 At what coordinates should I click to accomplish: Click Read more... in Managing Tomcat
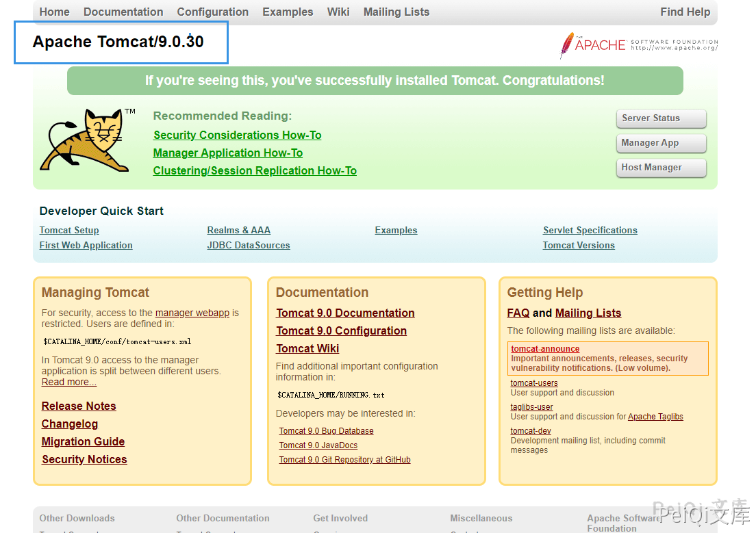69,382
